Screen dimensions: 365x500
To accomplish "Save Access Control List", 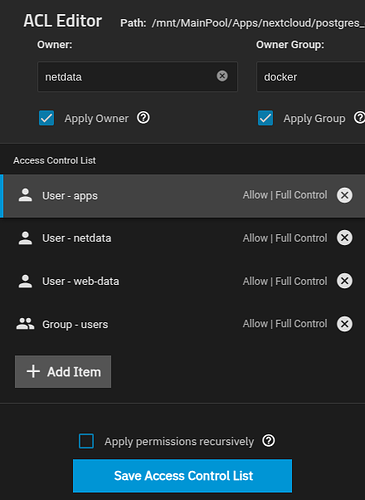I will coord(182,476).
